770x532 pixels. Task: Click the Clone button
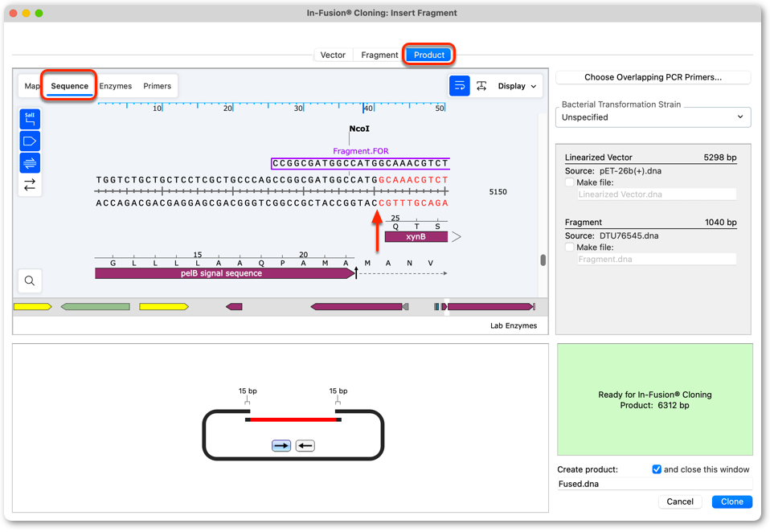[731, 501]
